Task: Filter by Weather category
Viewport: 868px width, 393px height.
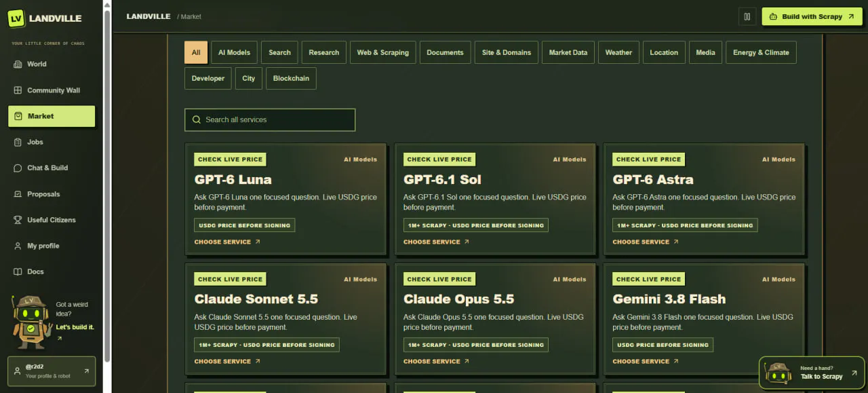Action: tap(618, 52)
